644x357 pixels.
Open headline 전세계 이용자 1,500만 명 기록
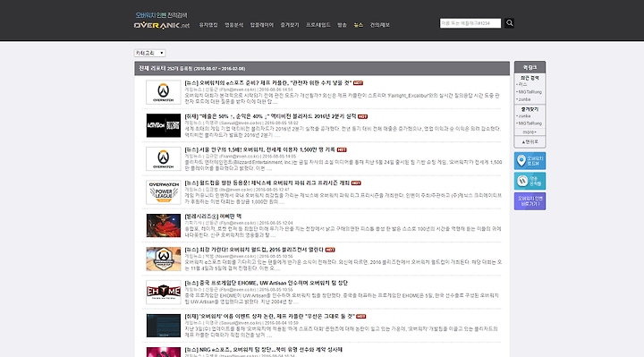tap(259, 149)
